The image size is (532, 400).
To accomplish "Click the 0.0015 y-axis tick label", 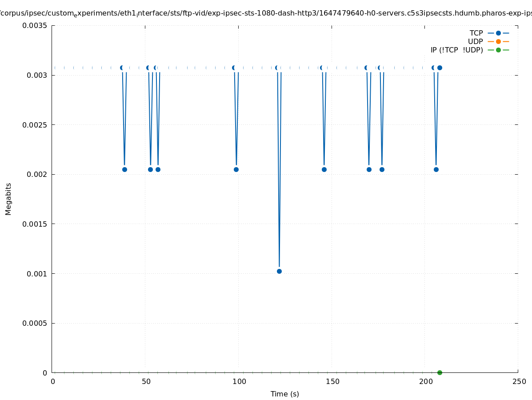I will click(x=35, y=224).
